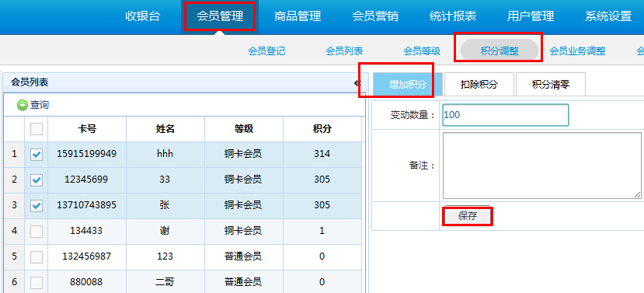The height and width of the screenshot is (293, 644).
Task: Sort by the 姓名 column header
Action: (165, 129)
